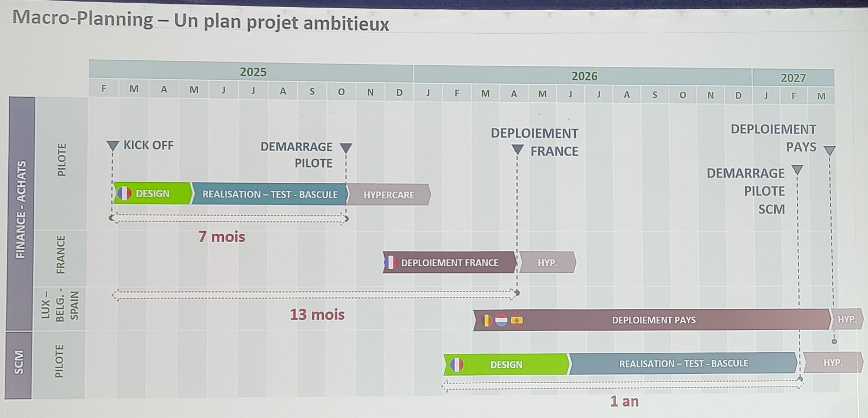
Task: Click the "13 mois" duration label
Action: pyautogui.click(x=317, y=314)
